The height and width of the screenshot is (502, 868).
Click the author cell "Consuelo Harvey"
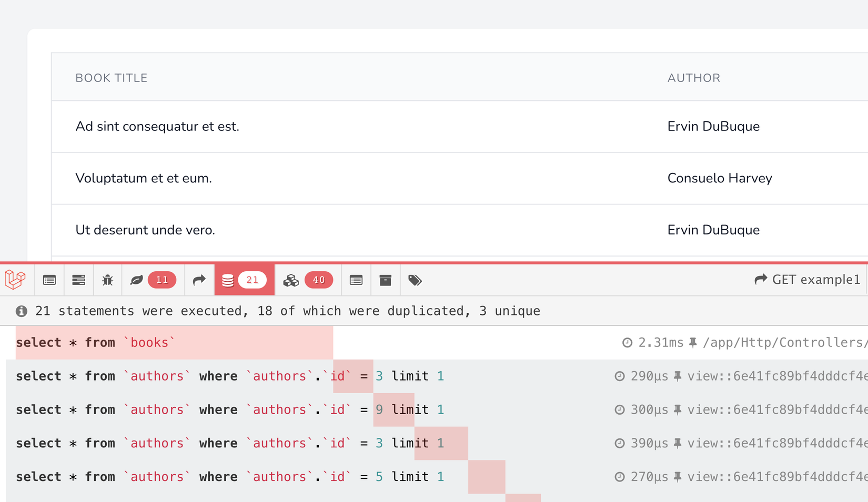click(x=720, y=178)
